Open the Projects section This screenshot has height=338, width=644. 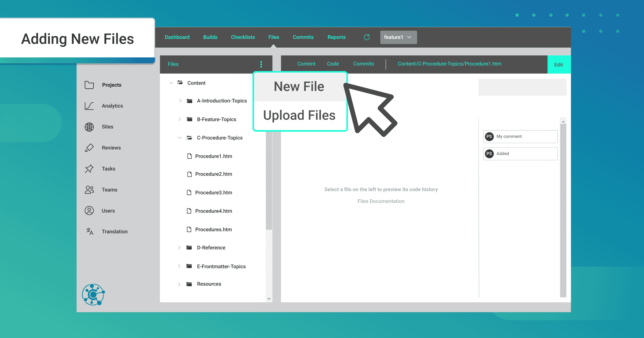89,85
